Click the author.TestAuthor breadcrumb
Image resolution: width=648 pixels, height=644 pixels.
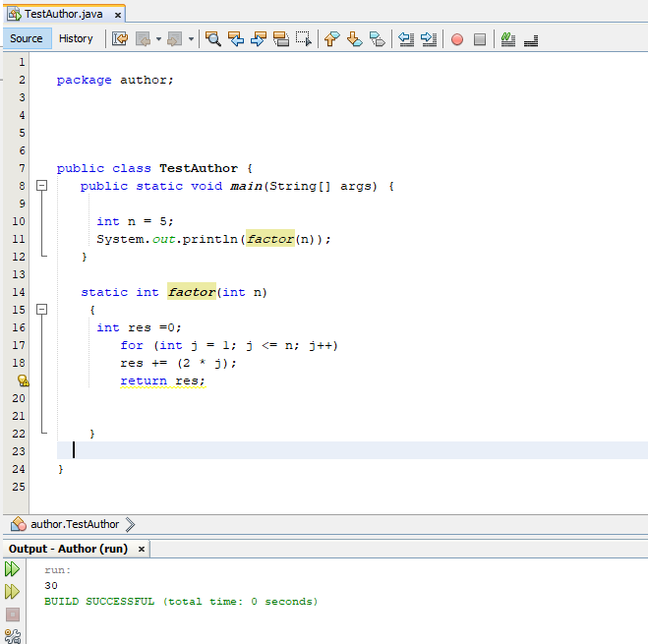75,524
